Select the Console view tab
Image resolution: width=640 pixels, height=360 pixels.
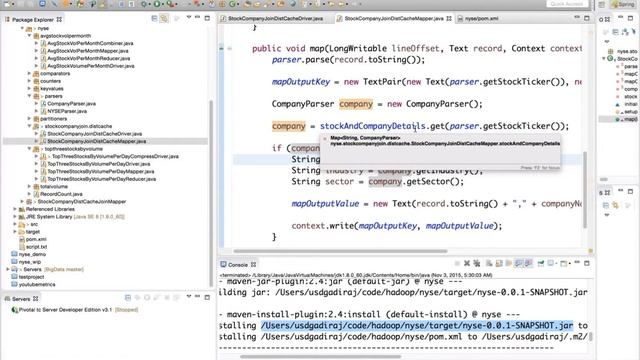coord(238,264)
